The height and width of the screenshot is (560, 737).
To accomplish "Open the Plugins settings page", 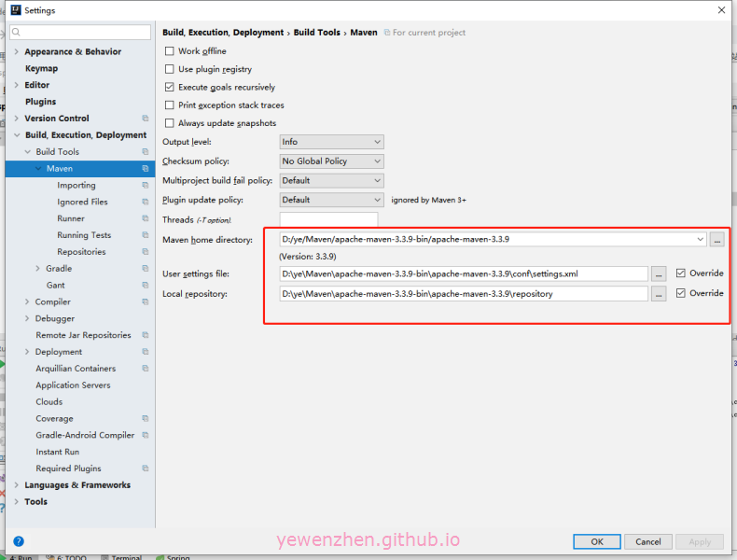I will [x=40, y=102].
